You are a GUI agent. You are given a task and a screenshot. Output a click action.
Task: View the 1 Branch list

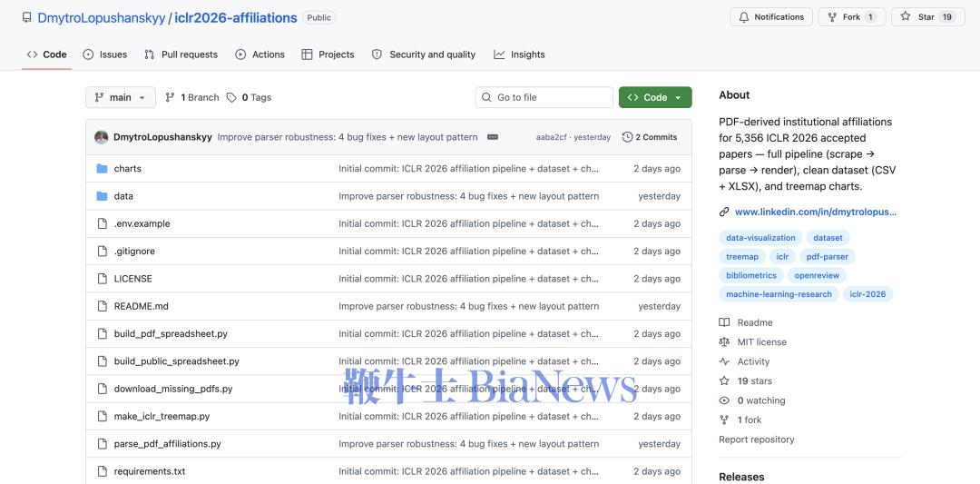point(191,97)
